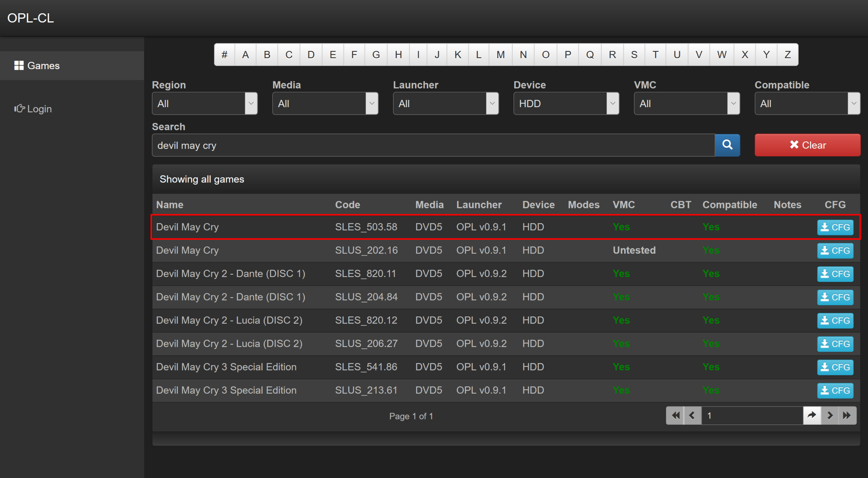Click the Code column header

click(x=348, y=205)
